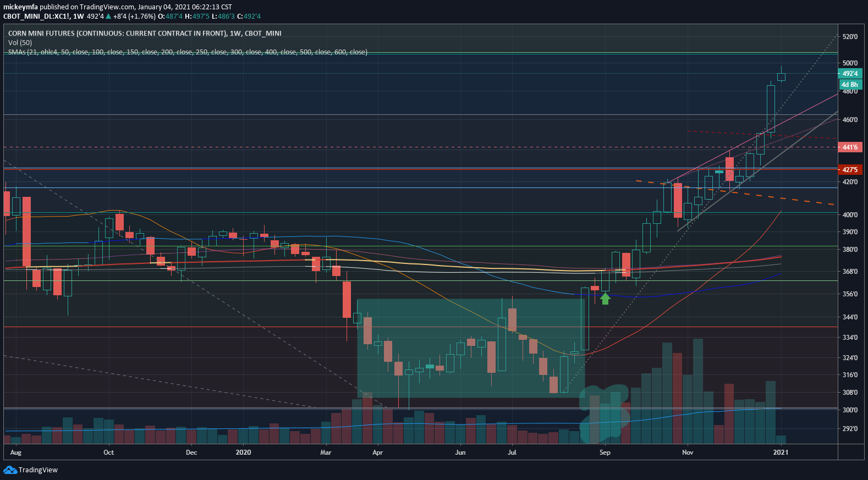Click the +8'4 (+1.76%) change value
Screen dimensions: 868x480
134,16
